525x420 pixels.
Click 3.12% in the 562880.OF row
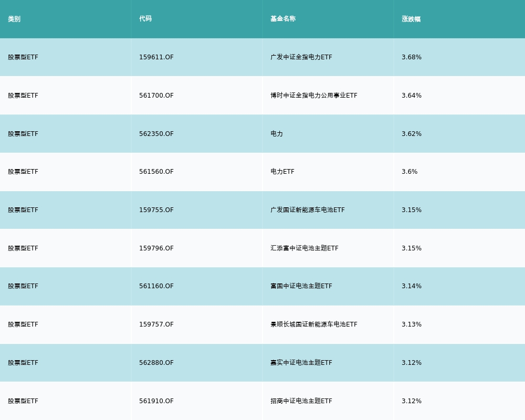pyautogui.click(x=412, y=363)
